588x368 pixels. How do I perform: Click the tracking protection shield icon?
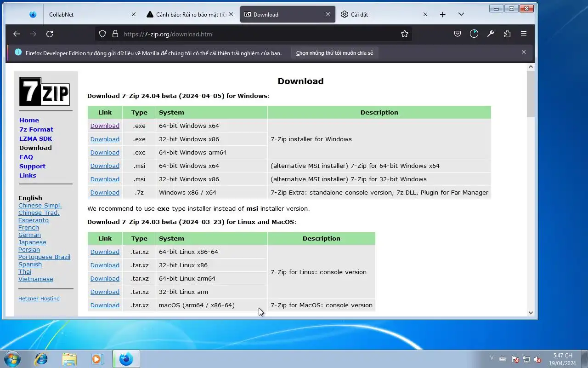(x=102, y=34)
